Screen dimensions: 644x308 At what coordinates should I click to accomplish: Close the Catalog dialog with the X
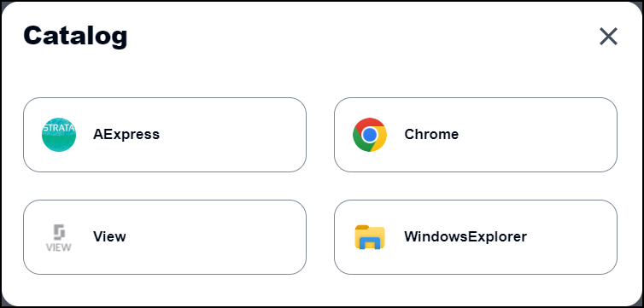pos(608,37)
